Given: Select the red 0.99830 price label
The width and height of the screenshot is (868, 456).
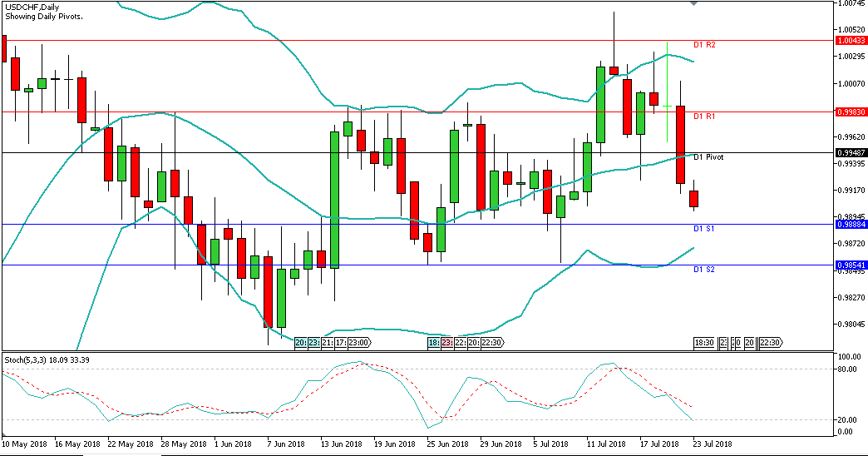Looking at the screenshot, I should [851, 111].
